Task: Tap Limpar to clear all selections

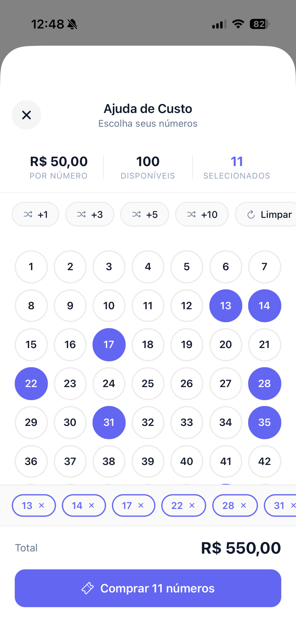Action: pos(276,214)
